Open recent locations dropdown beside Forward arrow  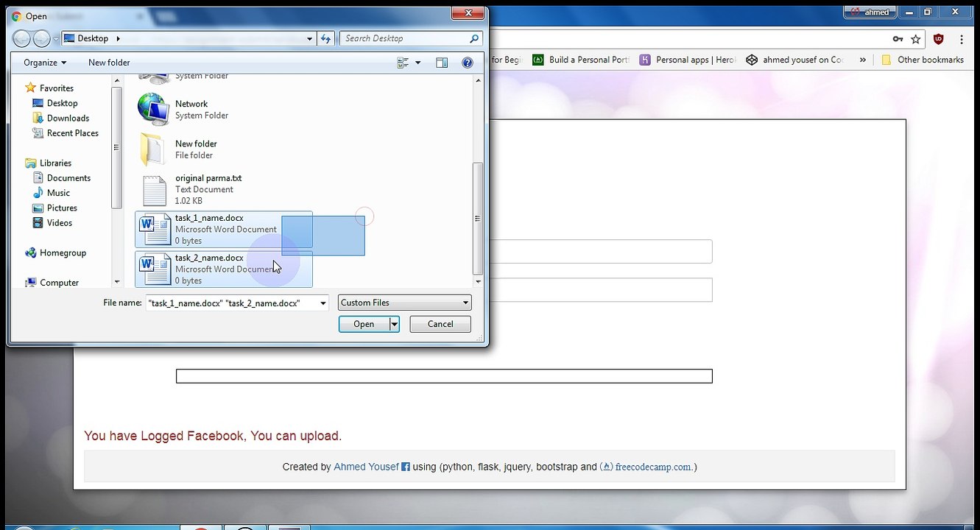click(x=56, y=39)
